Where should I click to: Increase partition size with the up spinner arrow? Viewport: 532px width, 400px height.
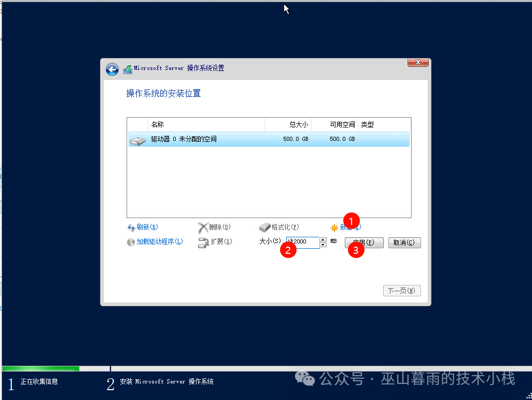[323, 239]
